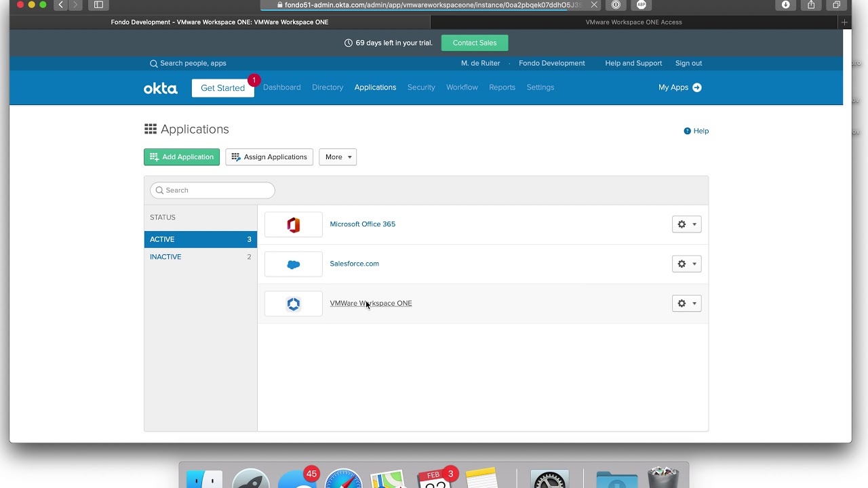This screenshot has width=868, height=488.
Task: Open settings dropdown for Salesforce.com
Action: pyautogui.click(x=686, y=264)
